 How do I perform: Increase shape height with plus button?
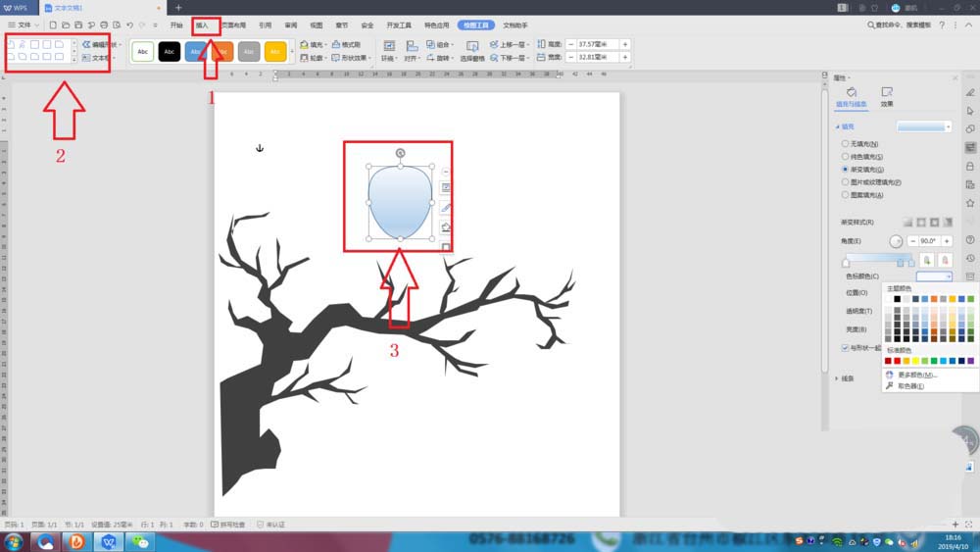(x=625, y=44)
